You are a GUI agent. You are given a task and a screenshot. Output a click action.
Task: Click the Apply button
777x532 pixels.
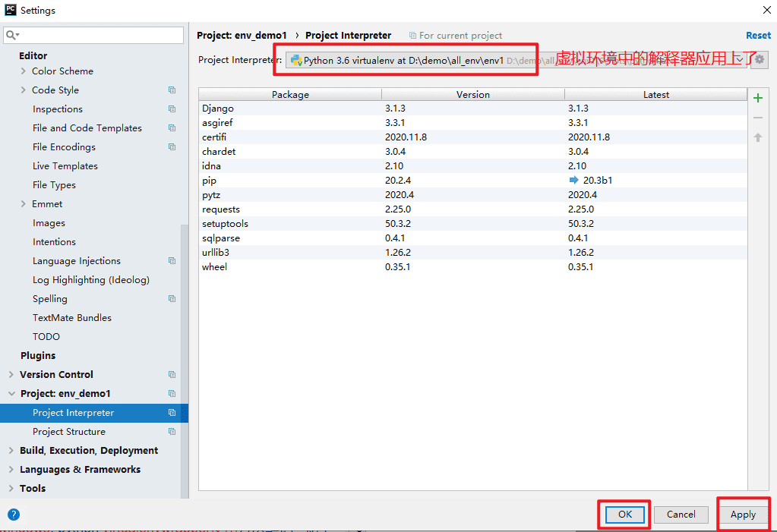[x=743, y=515]
